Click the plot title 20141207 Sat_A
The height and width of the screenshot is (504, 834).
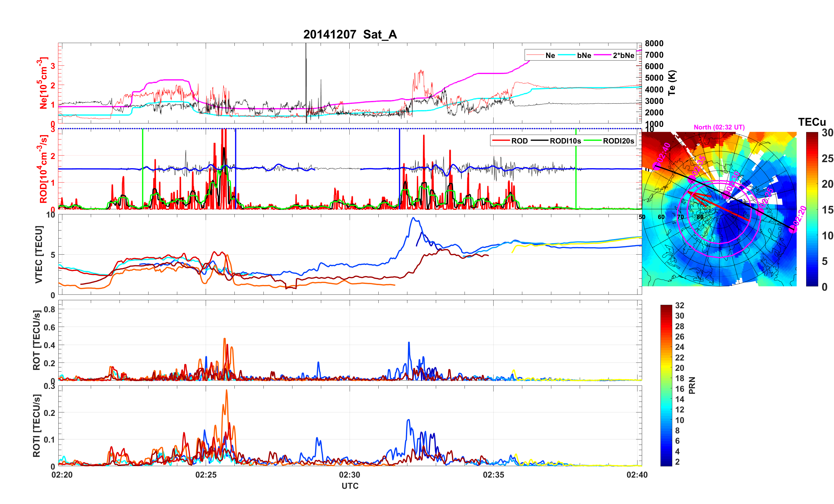coord(350,34)
